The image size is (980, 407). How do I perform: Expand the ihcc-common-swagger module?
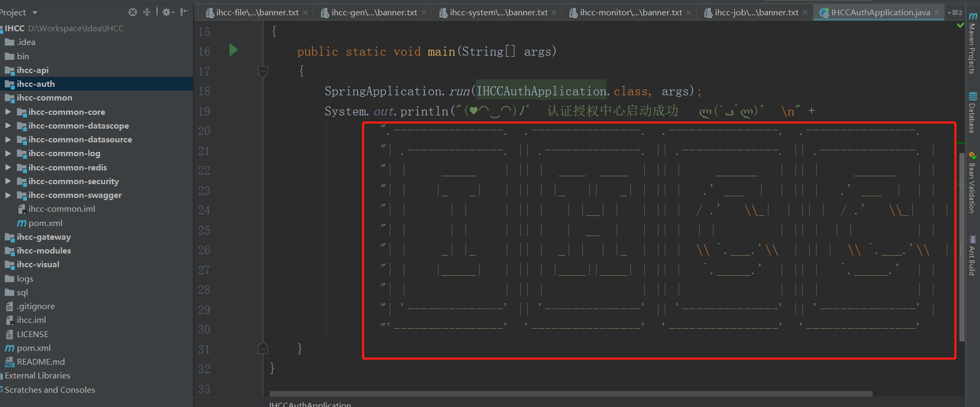coord(8,195)
